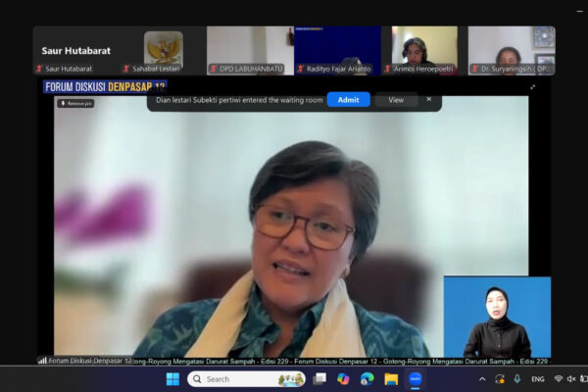Select Saur Hutabarat participant tile

point(76,51)
